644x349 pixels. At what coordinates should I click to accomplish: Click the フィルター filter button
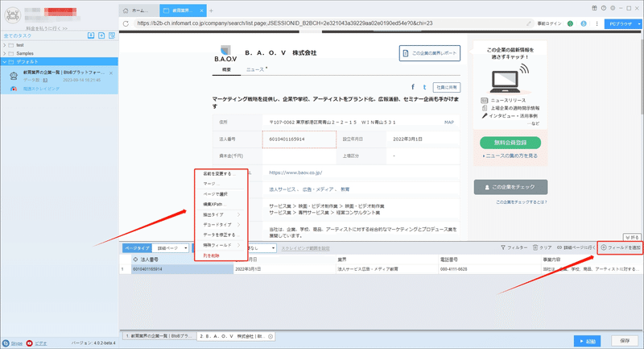(514, 247)
